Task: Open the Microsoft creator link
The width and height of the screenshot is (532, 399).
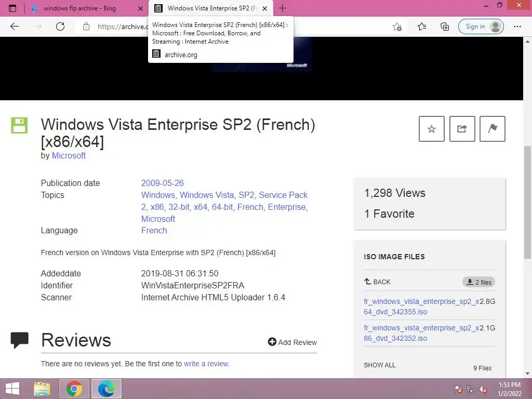Action: 69,155
